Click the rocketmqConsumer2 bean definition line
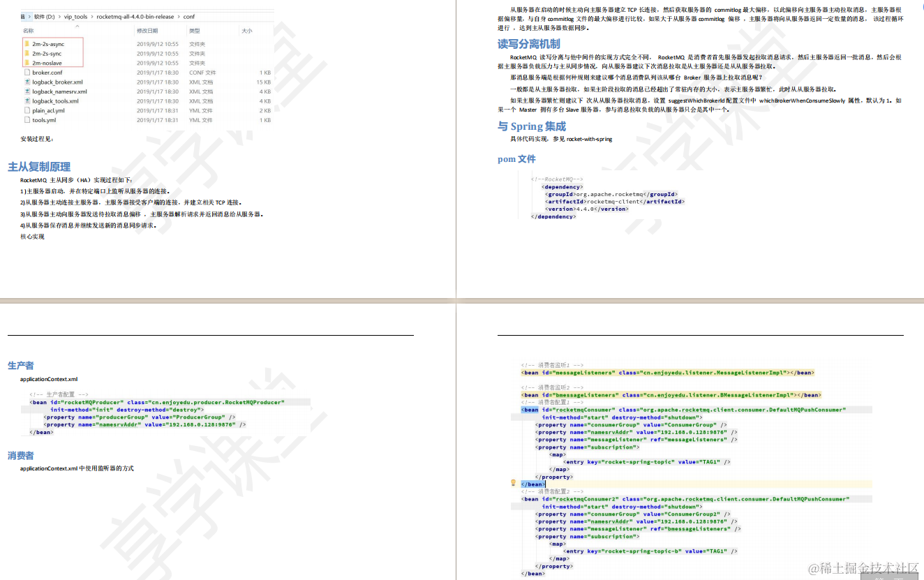924x580 pixels. coord(685,499)
